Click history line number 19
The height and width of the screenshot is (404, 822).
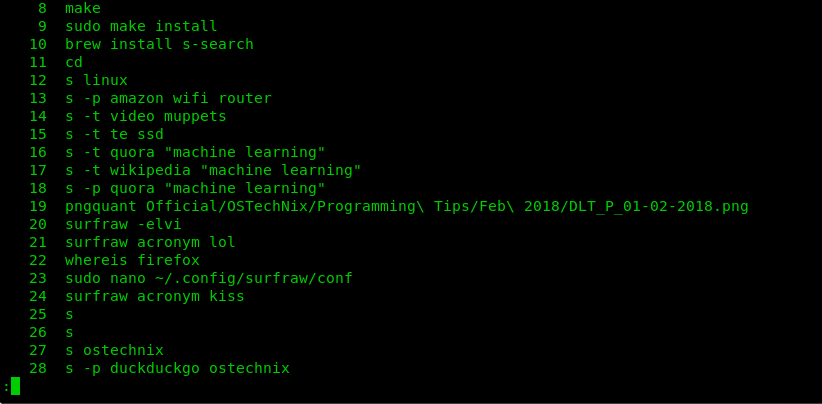38,206
